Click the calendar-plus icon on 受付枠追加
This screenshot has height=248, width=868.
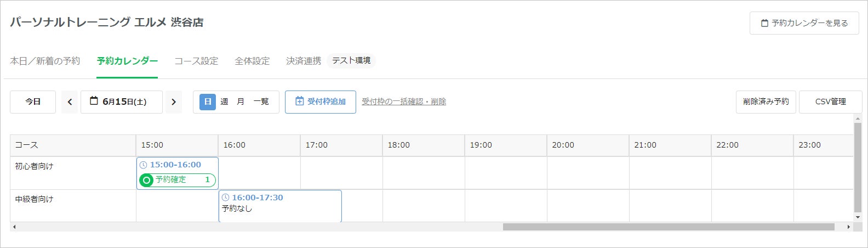pyautogui.click(x=299, y=102)
